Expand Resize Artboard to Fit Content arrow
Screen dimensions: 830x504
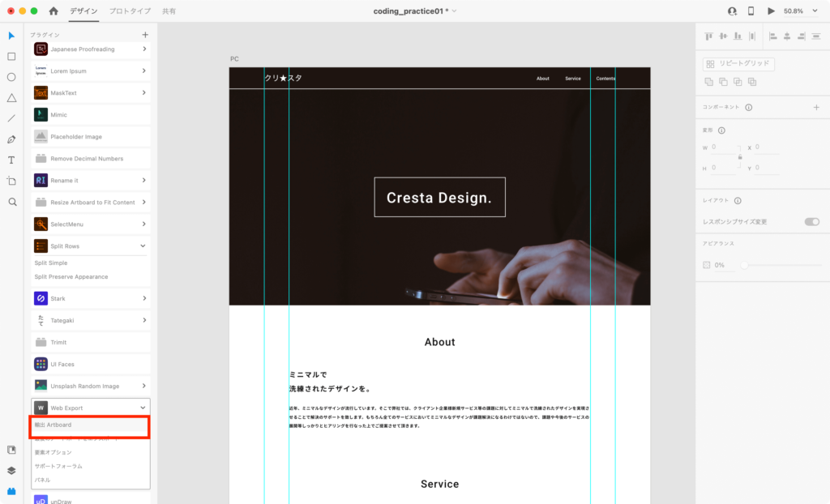(144, 202)
